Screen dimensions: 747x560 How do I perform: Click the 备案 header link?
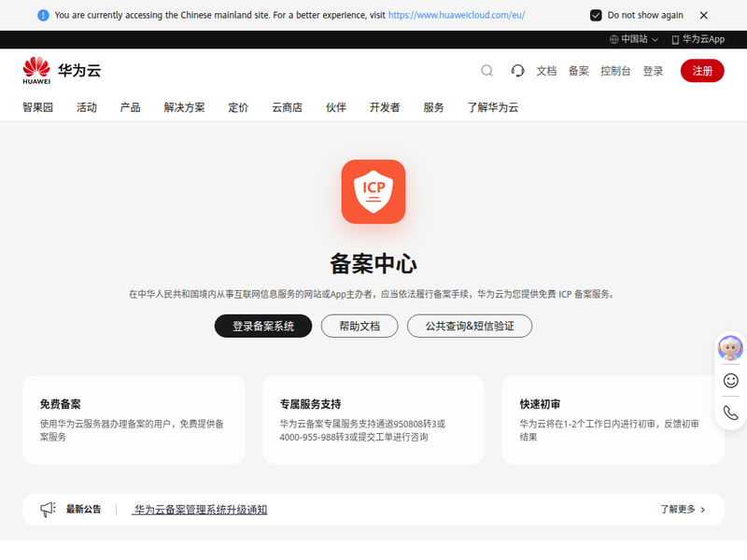click(578, 71)
